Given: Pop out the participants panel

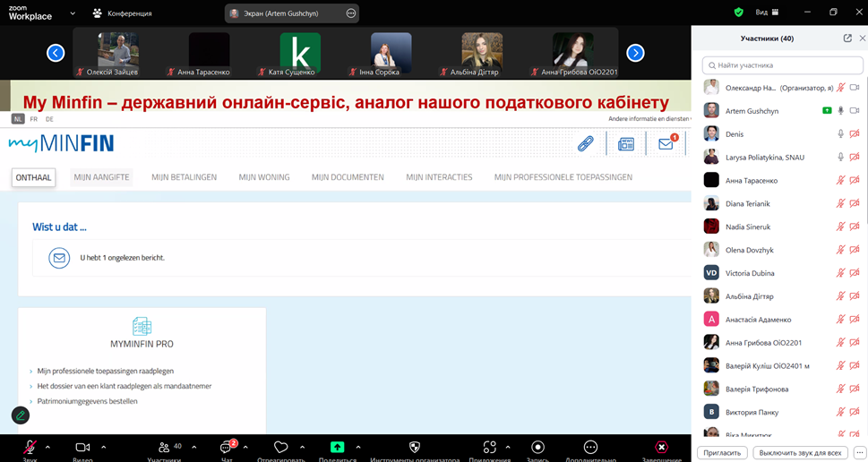Looking at the screenshot, I should click(847, 38).
